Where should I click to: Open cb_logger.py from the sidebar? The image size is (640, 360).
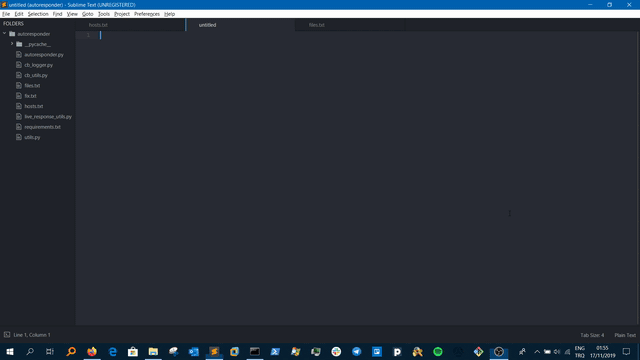click(38, 65)
